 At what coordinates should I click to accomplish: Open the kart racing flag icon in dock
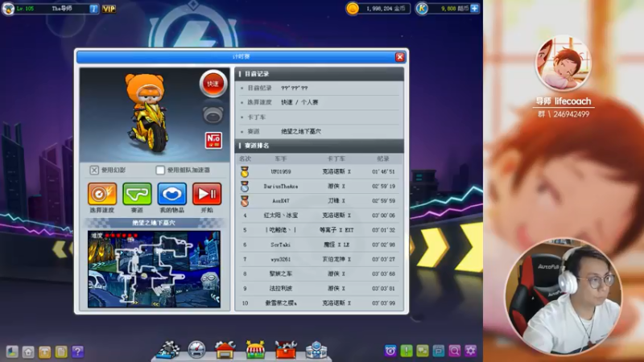coord(168,350)
